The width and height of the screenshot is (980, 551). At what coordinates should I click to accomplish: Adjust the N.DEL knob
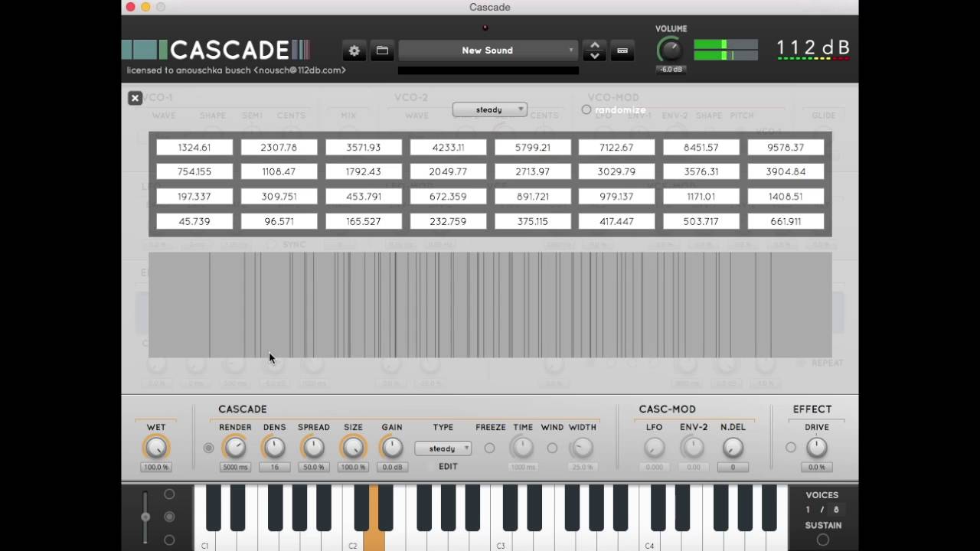[x=733, y=448]
